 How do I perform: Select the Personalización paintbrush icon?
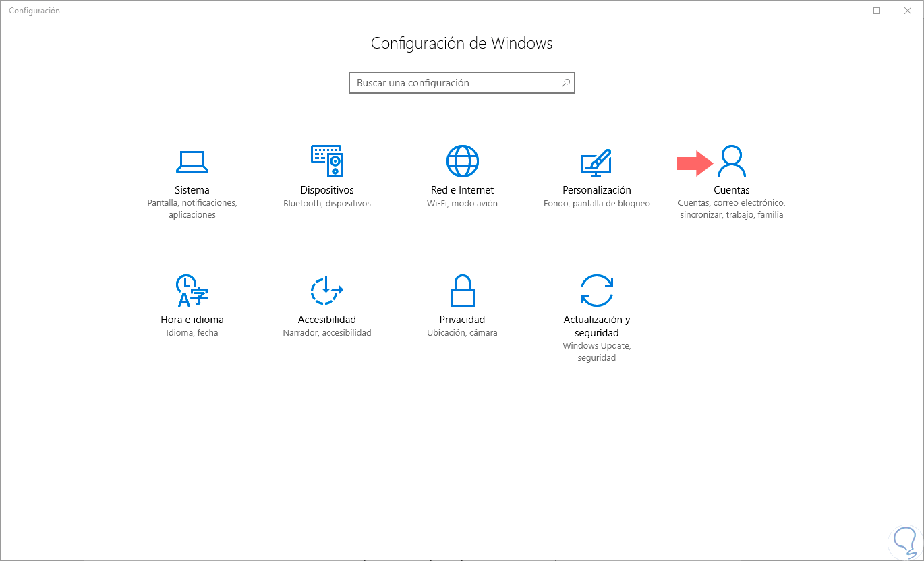click(x=596, y=161)
